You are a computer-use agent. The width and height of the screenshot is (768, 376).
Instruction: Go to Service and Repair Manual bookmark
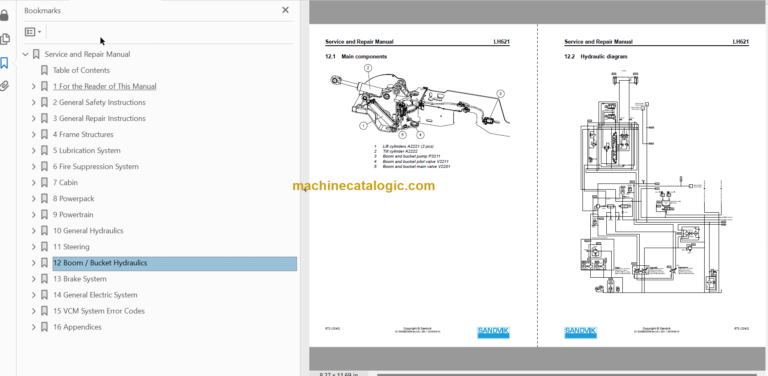(87, 54)
